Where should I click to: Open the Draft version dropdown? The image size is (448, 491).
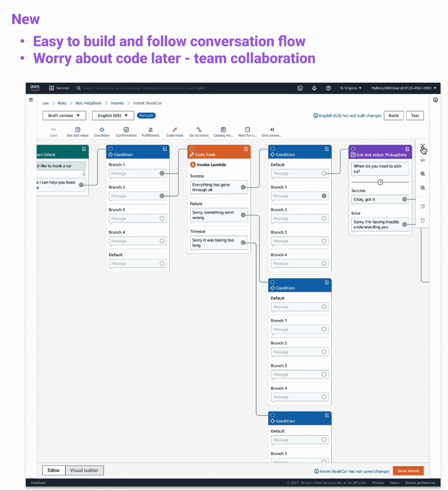pyautogui.click(x=64, y=116)
